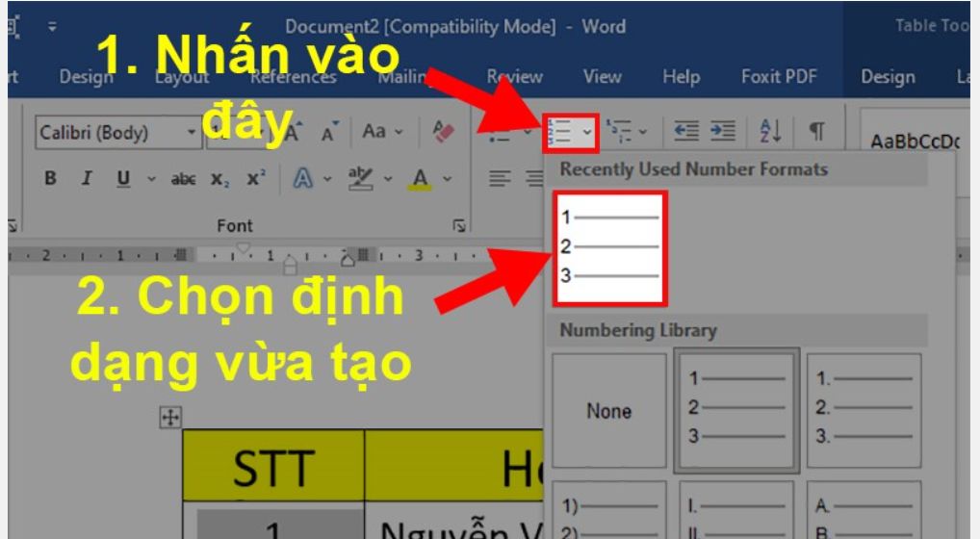The image size is (980, 539).
Task: Toggle Subscript formatting
Action: point(219,180)
